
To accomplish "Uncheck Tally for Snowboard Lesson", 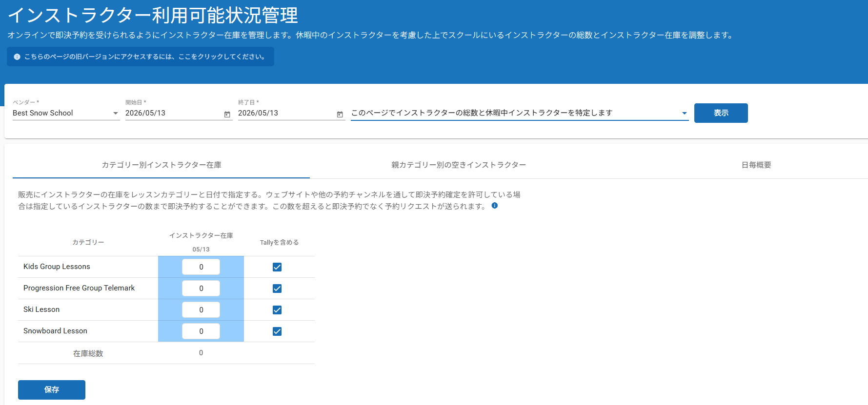I will tap(277, 331).
